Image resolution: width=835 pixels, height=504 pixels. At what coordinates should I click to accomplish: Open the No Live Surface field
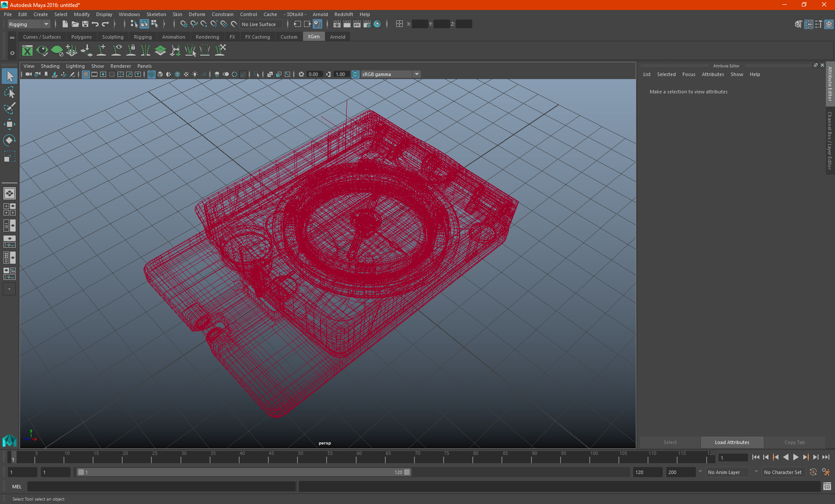coord(261,24)
